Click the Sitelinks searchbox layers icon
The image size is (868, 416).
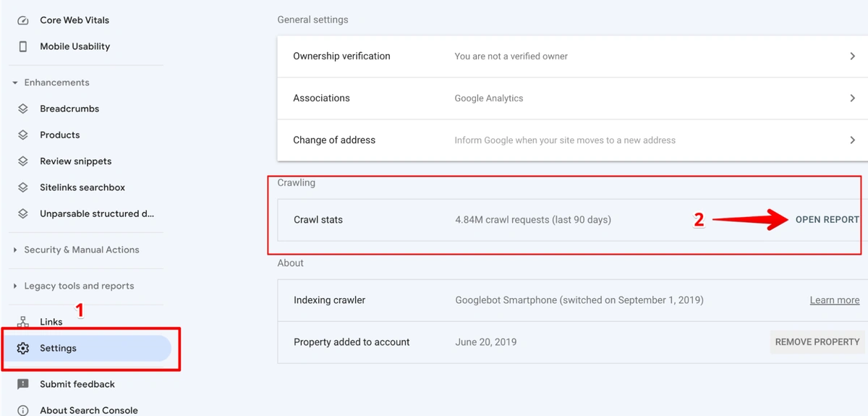[x=23, y=187]
